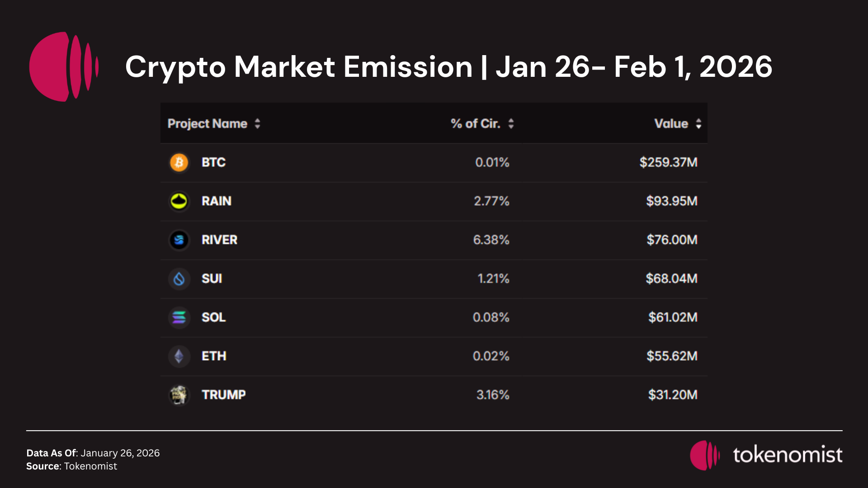
Task: Click the large Tokenomist logo top-left
Action: pyautogui.click(x=63, y=66)
